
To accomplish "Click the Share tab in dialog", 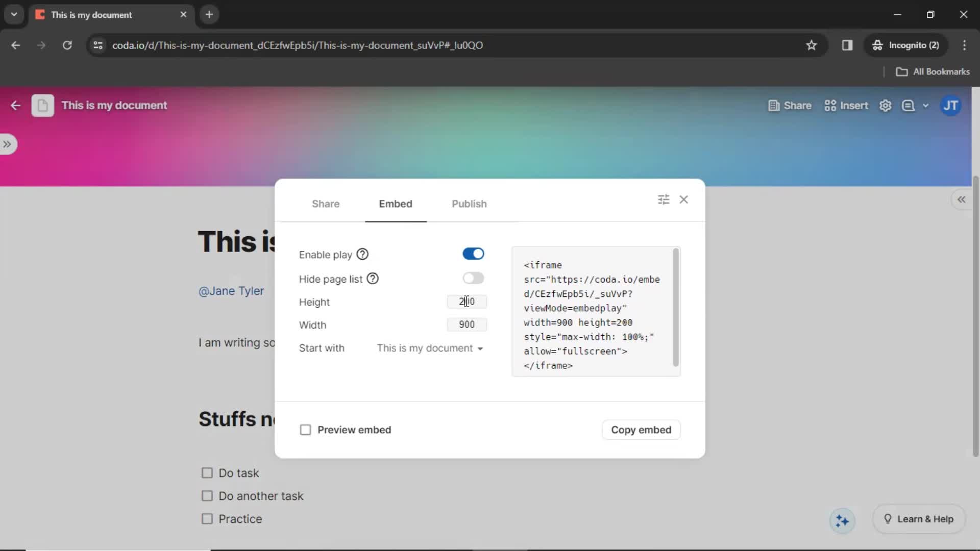I will 327,203.
